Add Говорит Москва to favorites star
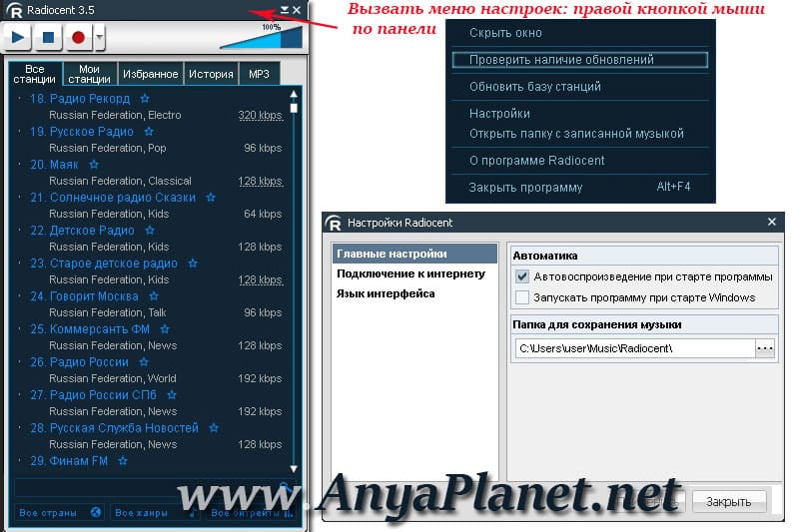Viewport: 799px width, 532px height. pos(154,295)
